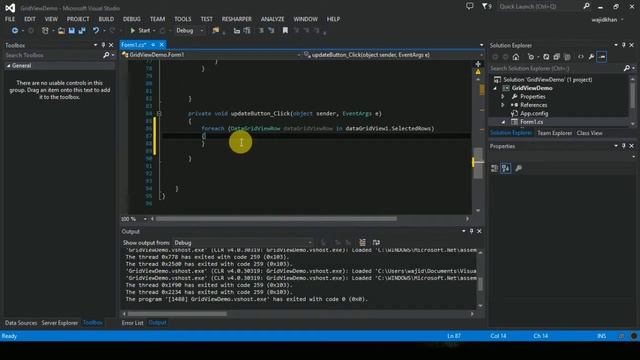Image resolution: width=640 pixels, height=360 pixels.
Task: Expand the Properties node in Solution Explorer
Action: click(503, 97)
